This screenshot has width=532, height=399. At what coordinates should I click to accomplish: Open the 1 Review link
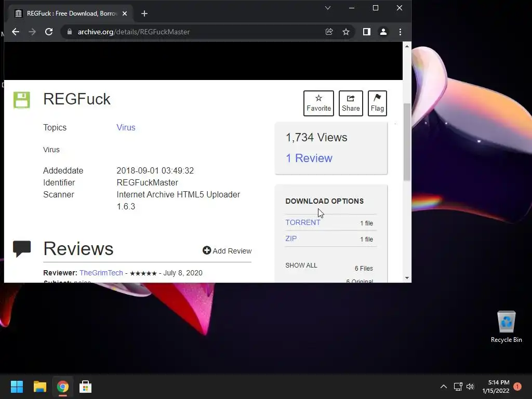point(309,158)
